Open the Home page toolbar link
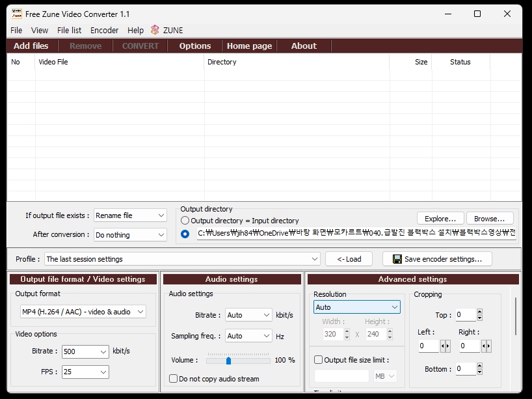 click(249, 46)
